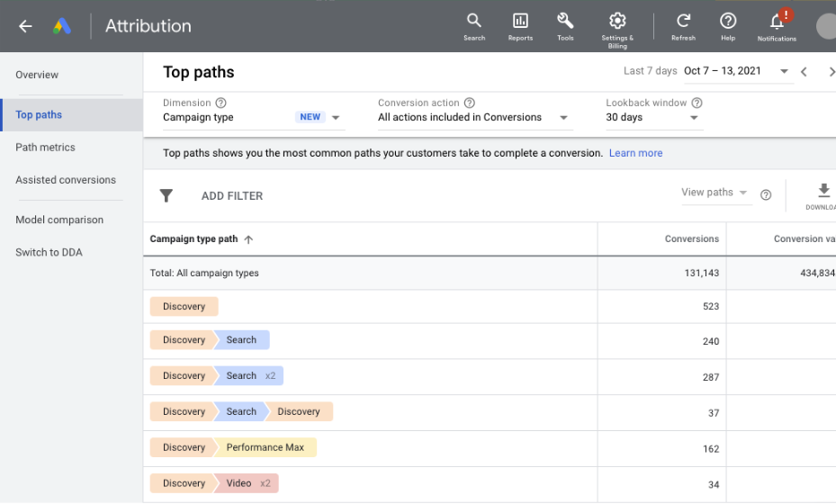Open Model comparison in sidebar
This screenshot has width=836, height=504.
[59, 220]
